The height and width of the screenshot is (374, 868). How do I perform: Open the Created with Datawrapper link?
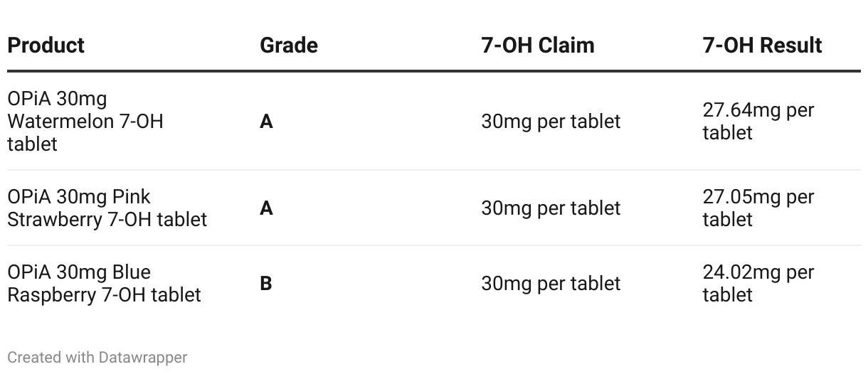point(97,357)
